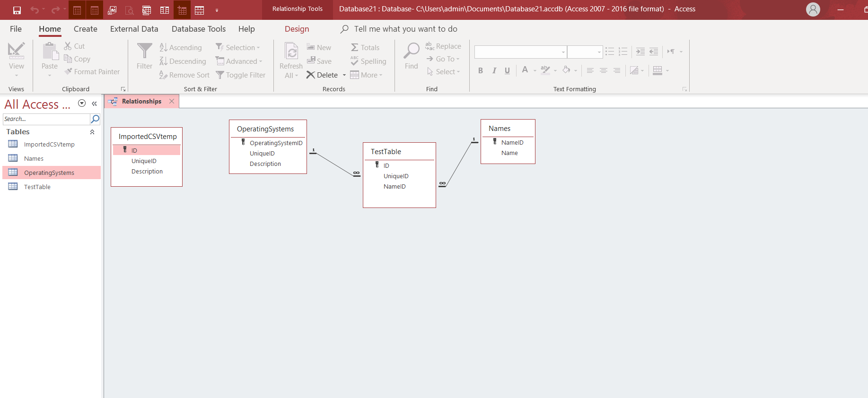
Task: Open the font color dropdown
Action: tap(535, 70)
